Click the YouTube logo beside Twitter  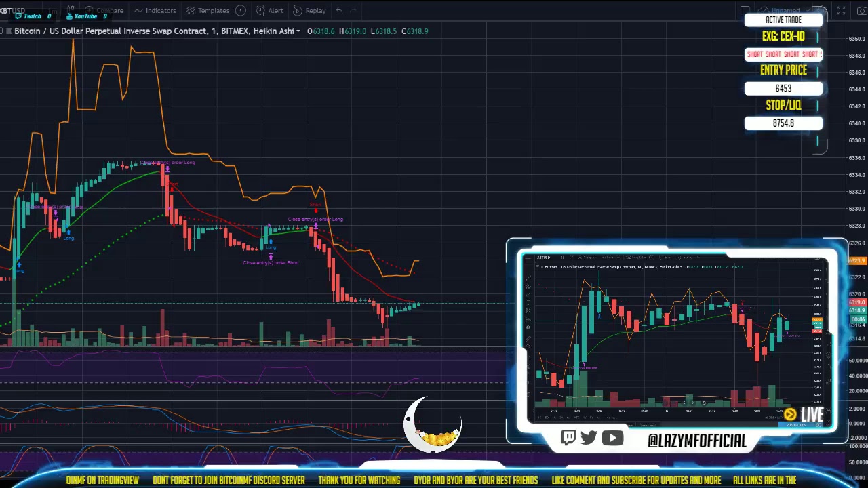point(612,439)
